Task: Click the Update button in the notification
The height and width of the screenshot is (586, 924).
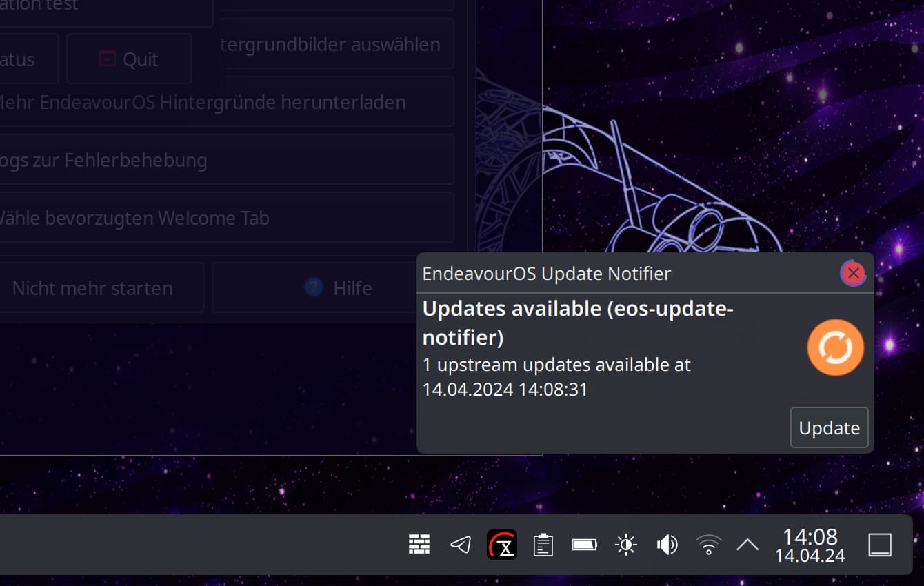Action: [x=829, y=427]
